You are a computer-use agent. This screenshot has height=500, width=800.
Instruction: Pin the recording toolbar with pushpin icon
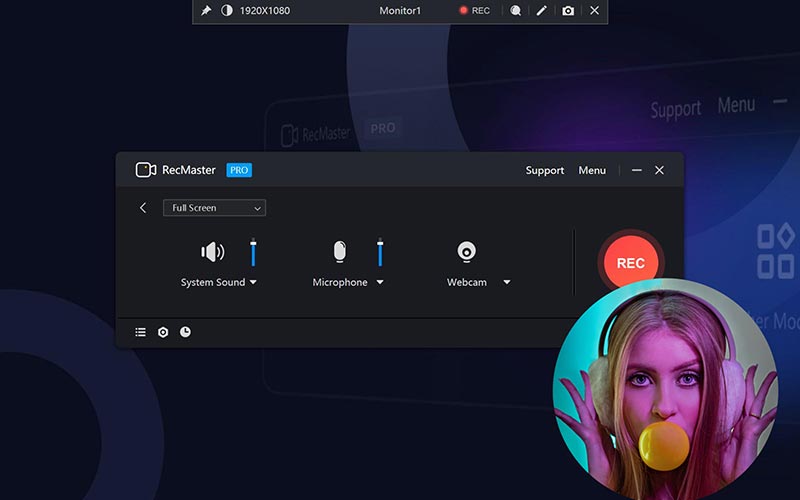point(206,10)
